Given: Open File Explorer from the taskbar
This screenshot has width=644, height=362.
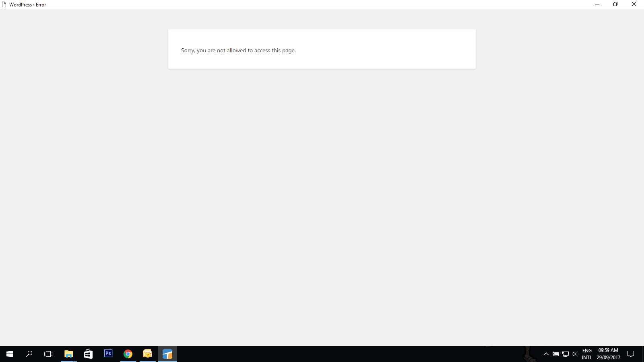Looking at the screenshot, I should 69,354.
